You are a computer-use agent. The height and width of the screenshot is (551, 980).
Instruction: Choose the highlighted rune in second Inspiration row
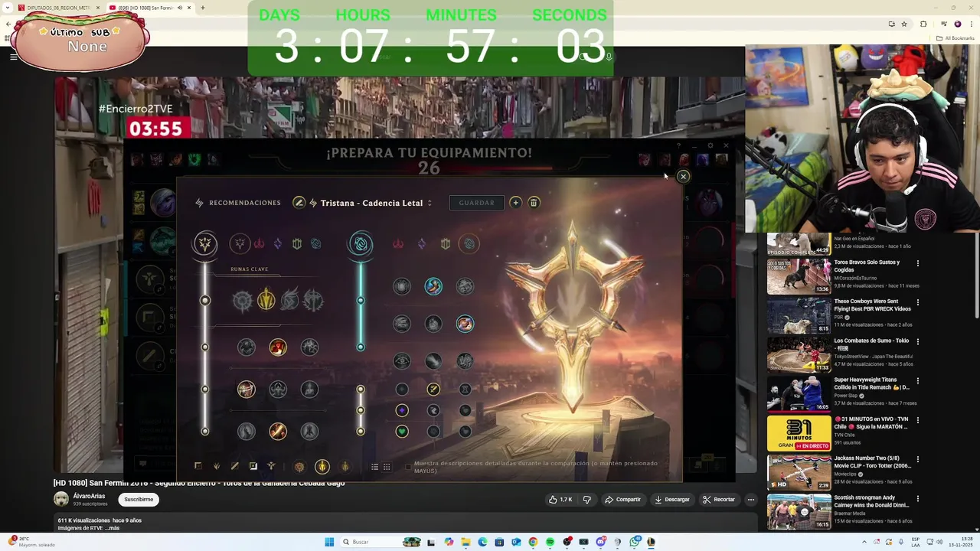465,324
